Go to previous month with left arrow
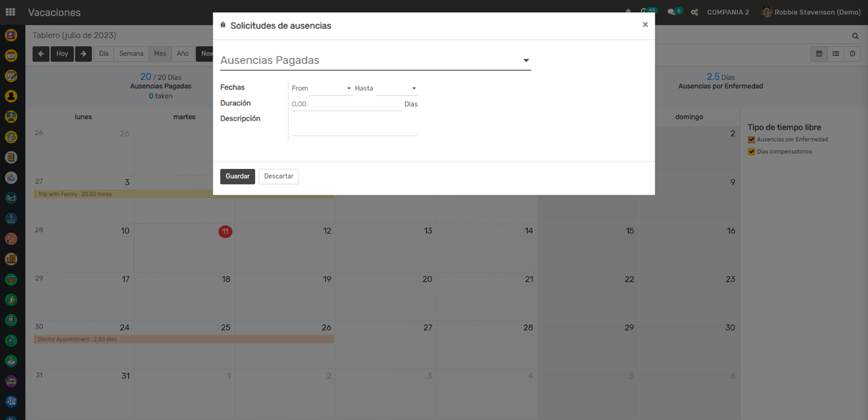The image size is (868, 420). 41,54
